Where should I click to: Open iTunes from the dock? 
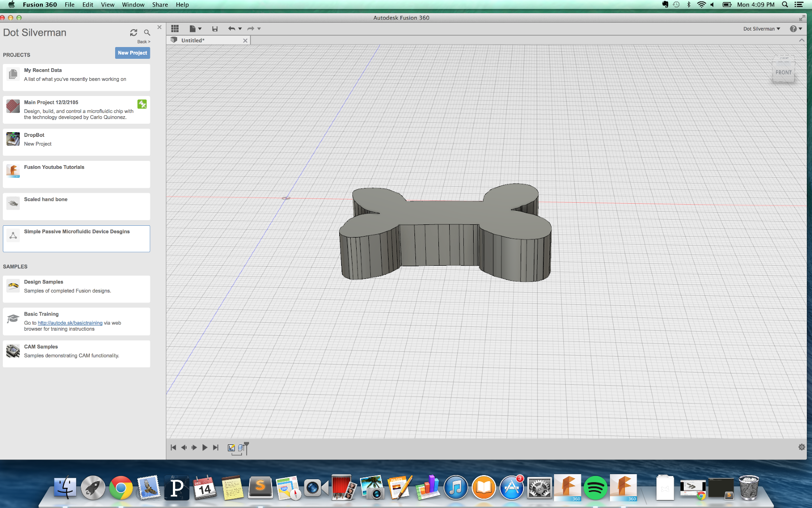(x=456, y=488)
